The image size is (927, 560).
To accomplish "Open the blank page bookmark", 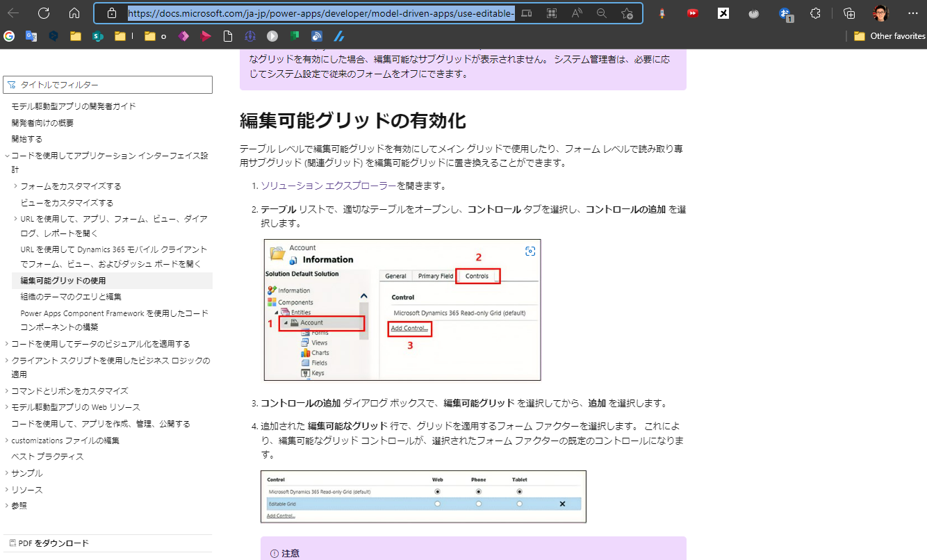I will 228,36.
